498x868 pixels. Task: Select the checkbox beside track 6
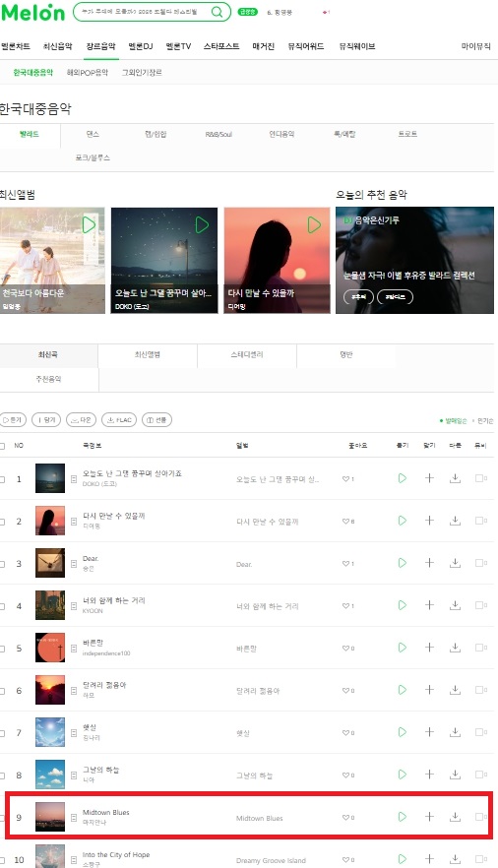pyautogui.click(x=3, y=691)
